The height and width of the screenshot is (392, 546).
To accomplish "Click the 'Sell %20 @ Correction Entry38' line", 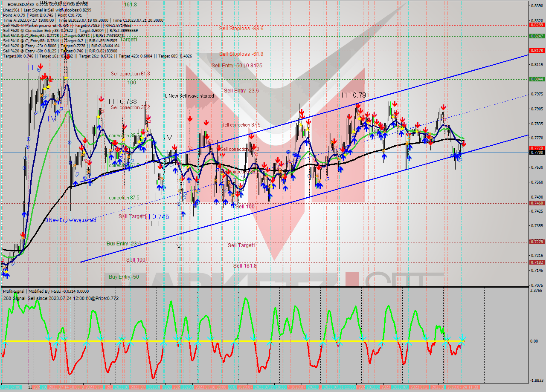I will pyautogui.click(x=70, y=30).
